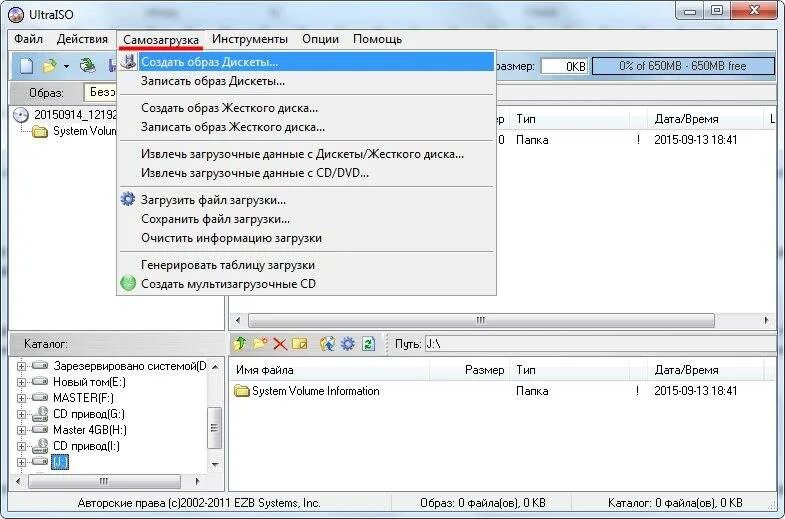Click the red X delete icon
785x519 pixels.
[x=280, y=344]
